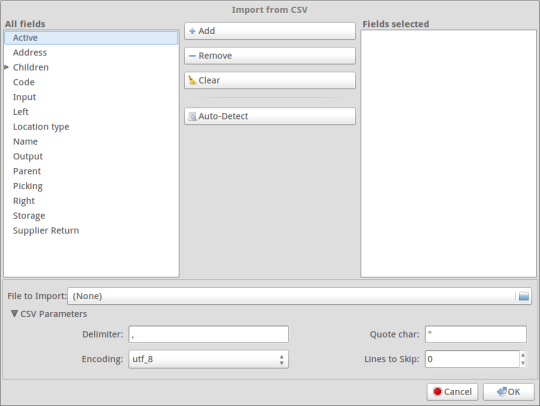This screenshot has width=540, height=406.
Task: Select the Parent field
Action: point(91,171)
